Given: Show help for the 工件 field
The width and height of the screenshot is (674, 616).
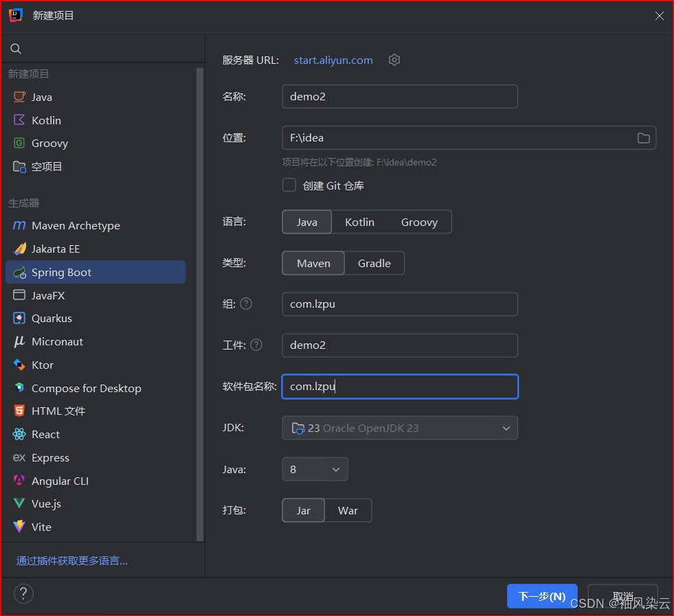Looking at the screenshot, I should click(256, 345).
